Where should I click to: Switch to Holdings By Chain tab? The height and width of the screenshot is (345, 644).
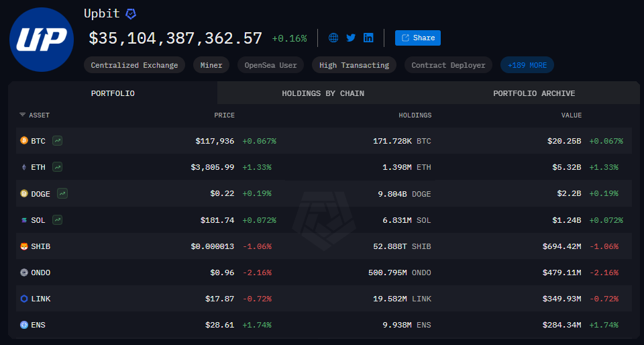tap(323, 93)
